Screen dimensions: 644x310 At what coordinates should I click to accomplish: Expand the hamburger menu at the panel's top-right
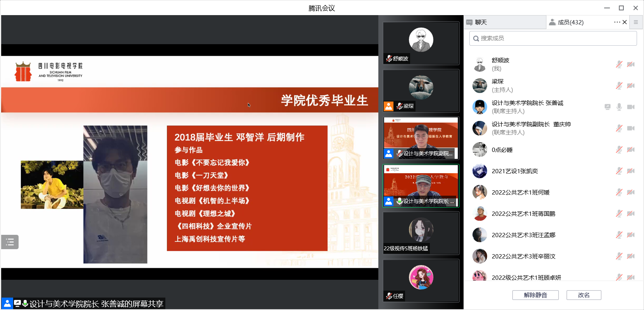(x=635, y=22)
